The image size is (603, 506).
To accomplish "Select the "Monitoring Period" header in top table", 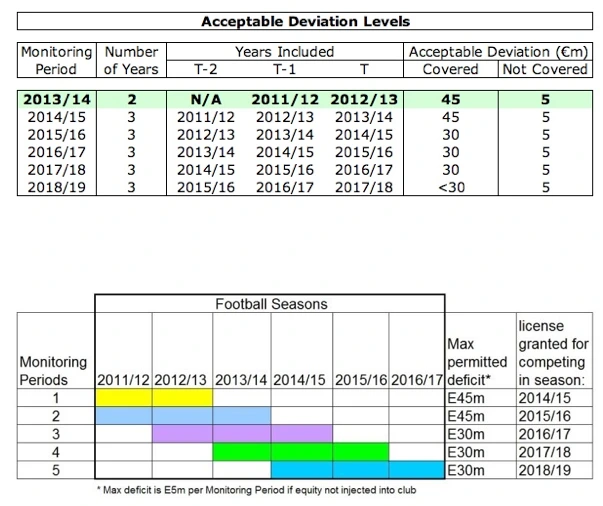I will (57, 60).
